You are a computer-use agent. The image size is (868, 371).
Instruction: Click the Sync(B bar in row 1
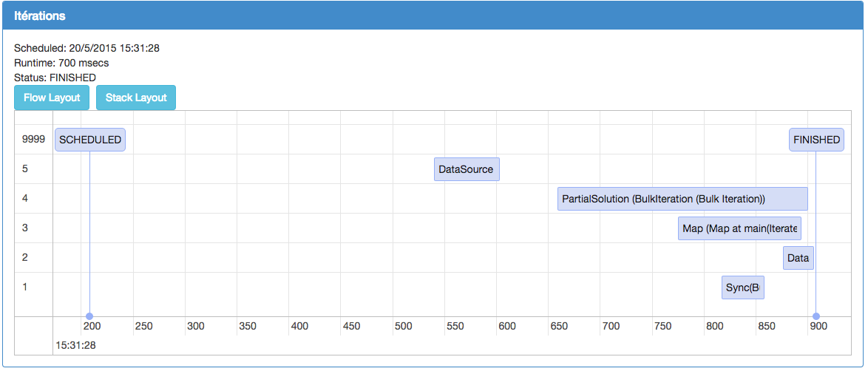pos(742,287)
